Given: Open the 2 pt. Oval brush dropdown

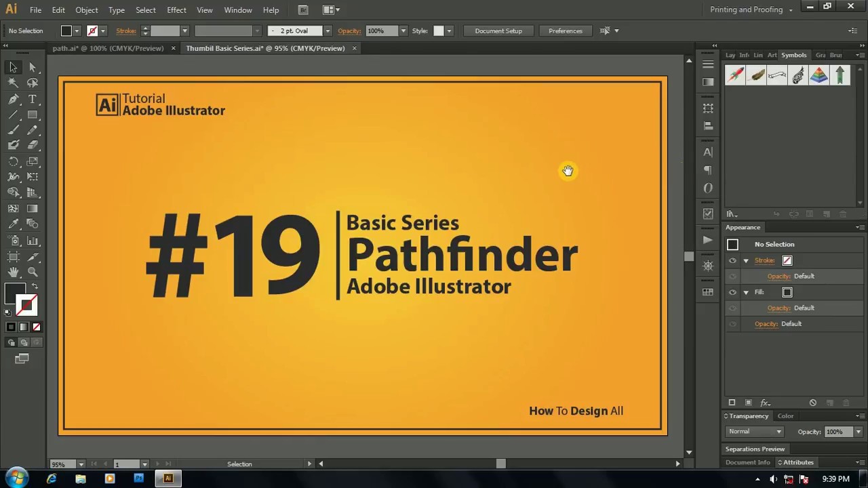Looking at the screenshot, I should [328, 30].
